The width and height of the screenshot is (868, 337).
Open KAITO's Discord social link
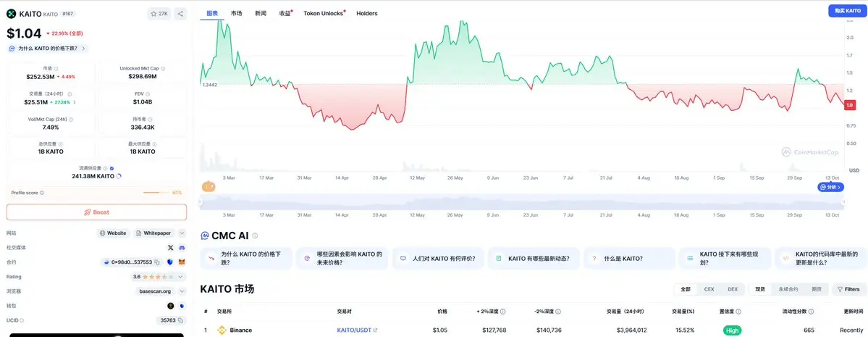tap(182, 248)
